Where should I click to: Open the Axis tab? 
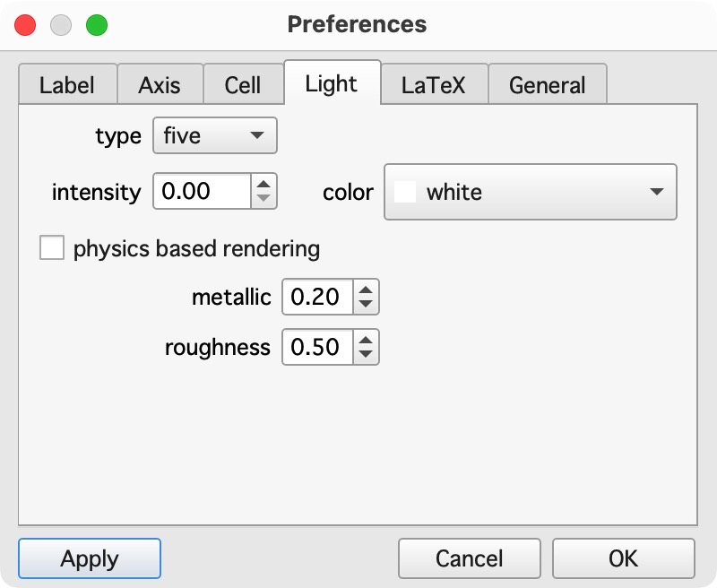[x=160, y=84]
